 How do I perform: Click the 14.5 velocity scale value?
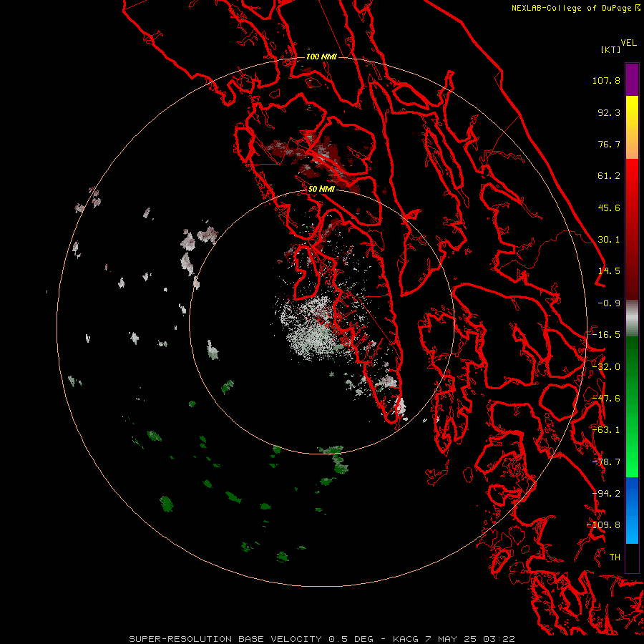point(609,271)
